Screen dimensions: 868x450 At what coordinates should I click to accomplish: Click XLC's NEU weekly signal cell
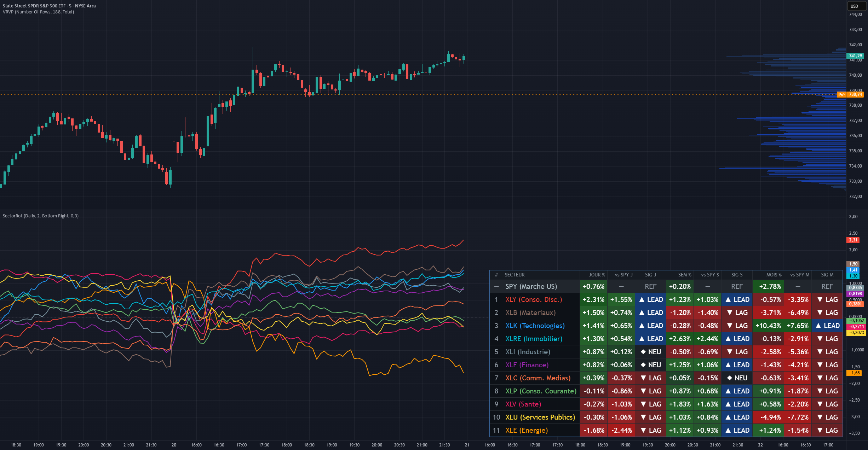(737, 378)
